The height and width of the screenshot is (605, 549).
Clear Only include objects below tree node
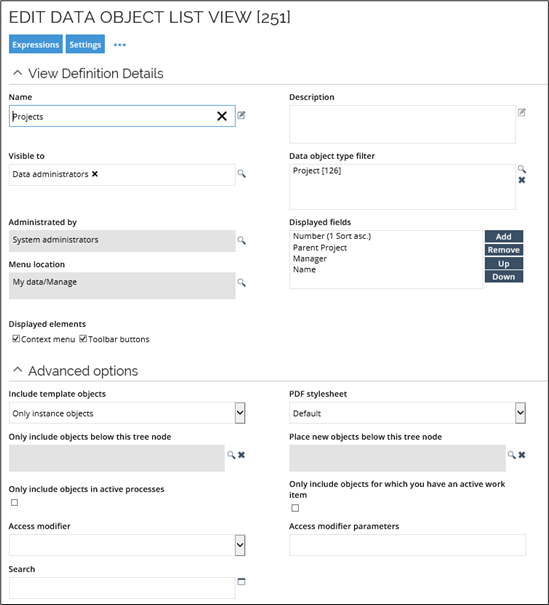(x=242, y=455)
